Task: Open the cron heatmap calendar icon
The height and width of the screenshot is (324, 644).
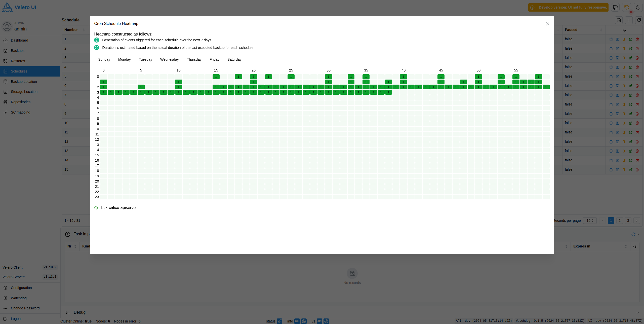Action: [619, 20]
